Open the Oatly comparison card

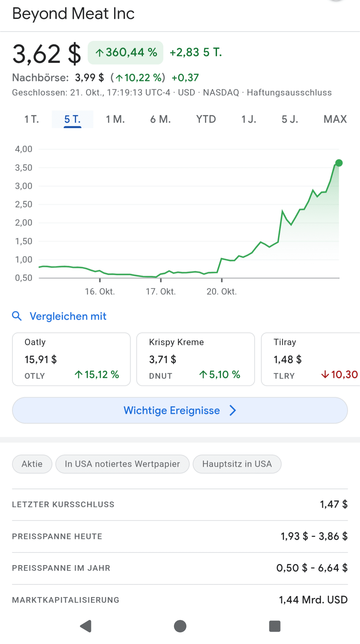tap(71, 359)
